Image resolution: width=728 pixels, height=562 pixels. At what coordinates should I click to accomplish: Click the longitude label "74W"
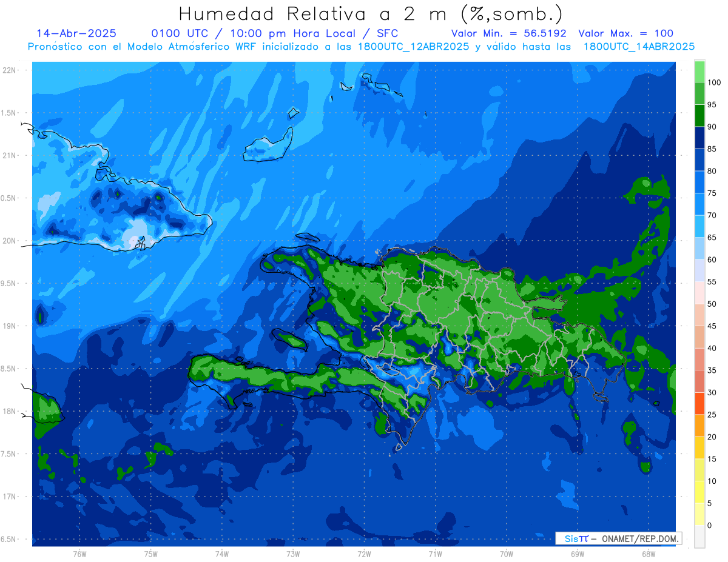222,554
